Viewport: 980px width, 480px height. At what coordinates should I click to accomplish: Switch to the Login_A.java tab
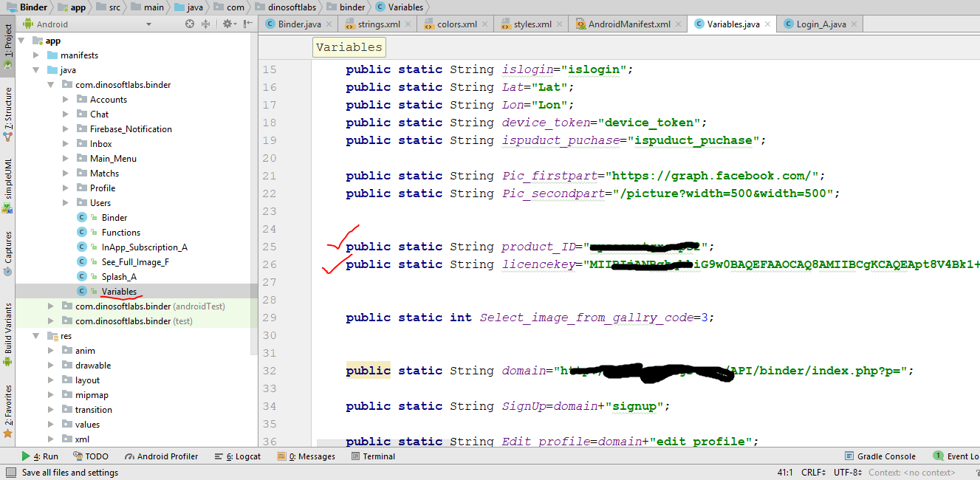820,24
